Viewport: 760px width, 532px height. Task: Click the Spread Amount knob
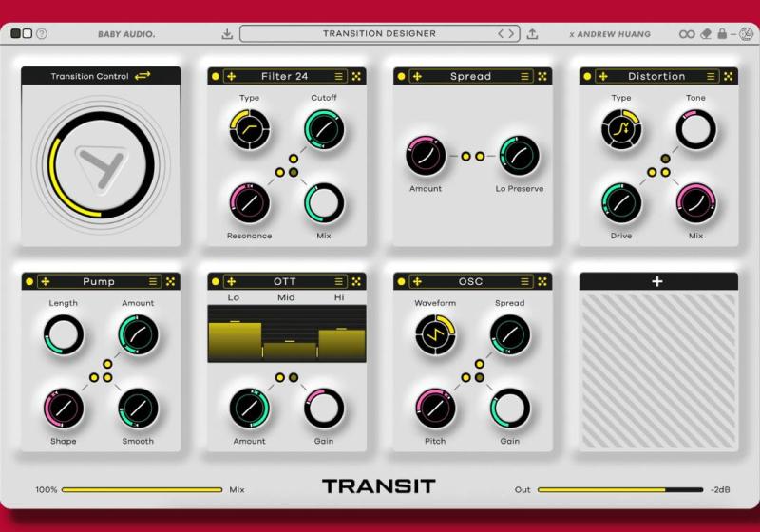(426, 156)
